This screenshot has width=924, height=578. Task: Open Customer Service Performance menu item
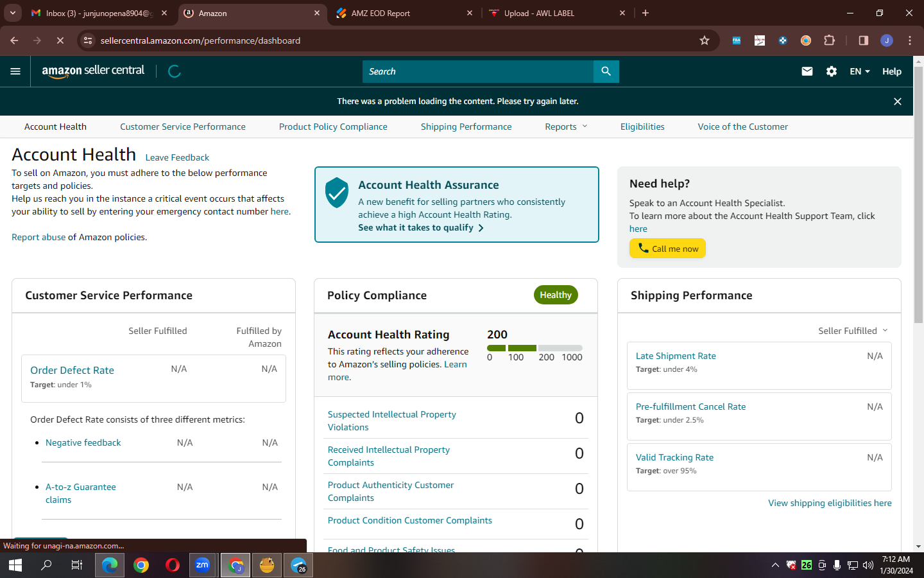pyautogui.click(x=183, y=127)
